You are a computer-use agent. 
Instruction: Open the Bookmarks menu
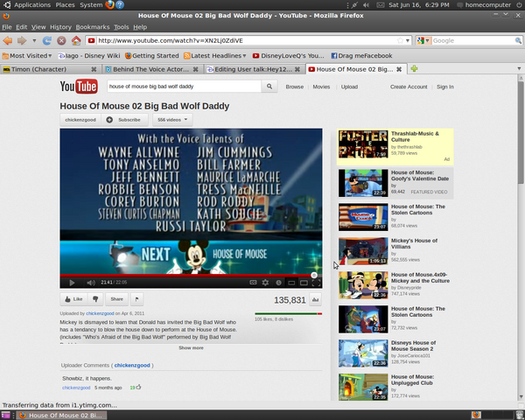(x=93, y=27)
